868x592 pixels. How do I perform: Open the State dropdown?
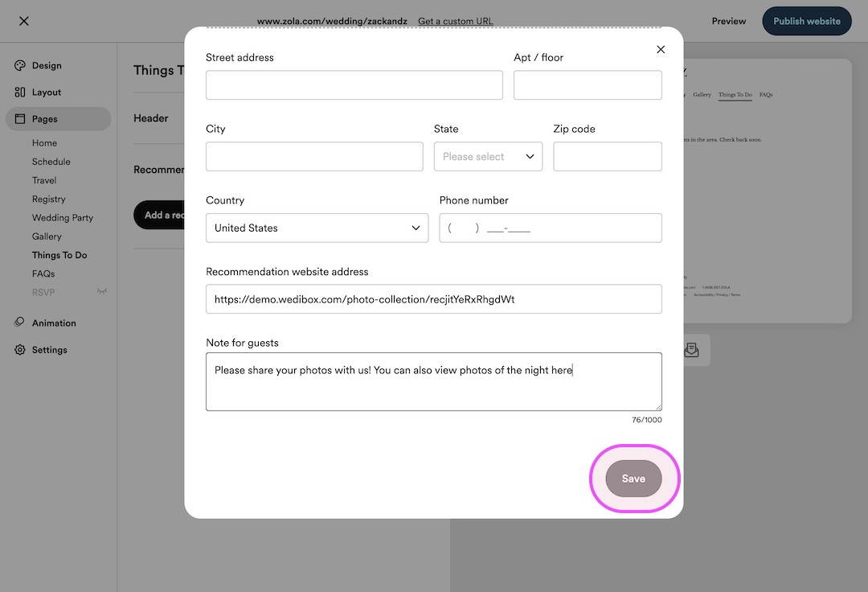tap(488, 156)
